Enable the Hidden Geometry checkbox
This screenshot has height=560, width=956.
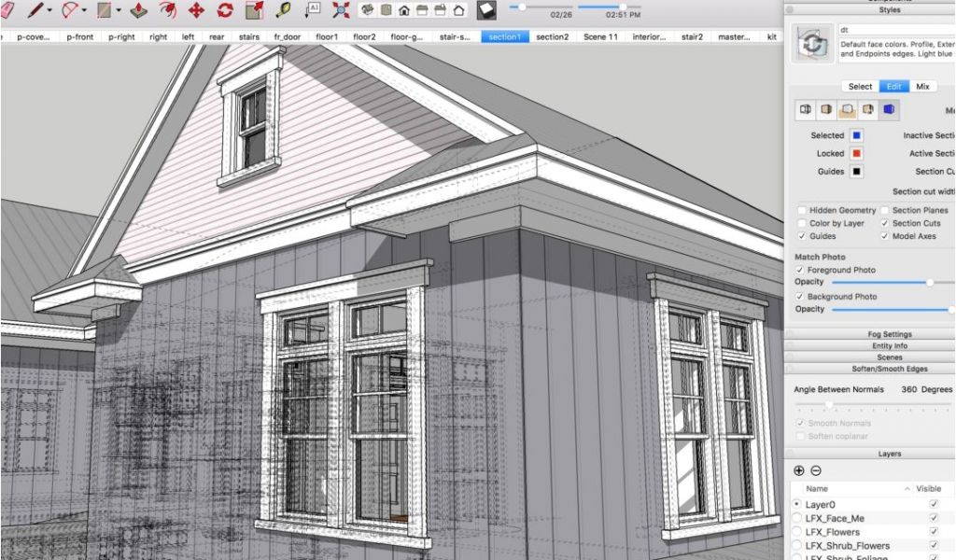[x=802, y=211]
